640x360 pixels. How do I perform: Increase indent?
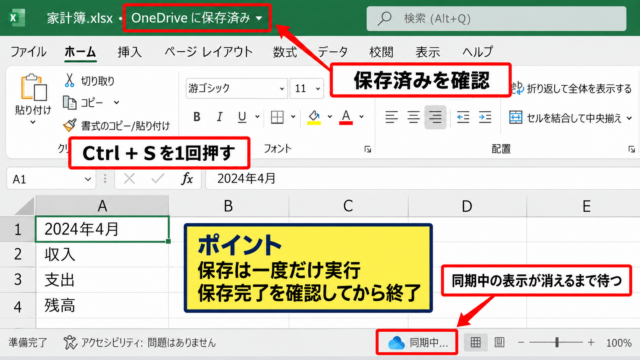tap(485, 118)
